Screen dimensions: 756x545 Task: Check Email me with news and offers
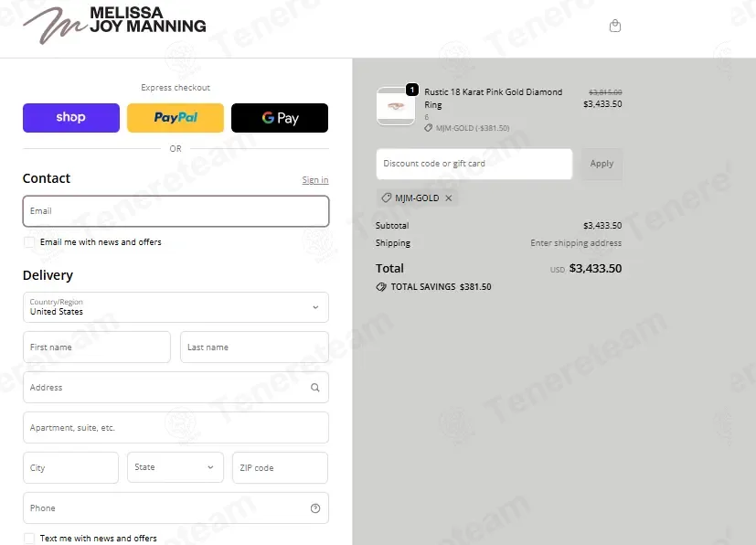click(x=29, y=242)
